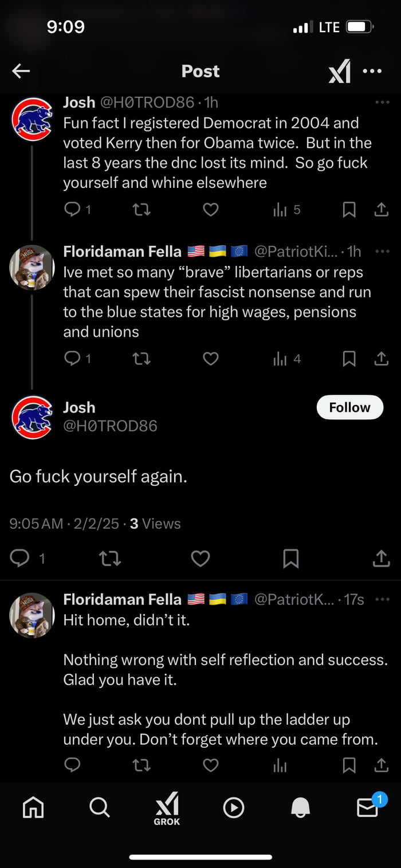Open the Video tab
The height and width of the screenshot is (868, 401).
233,808
